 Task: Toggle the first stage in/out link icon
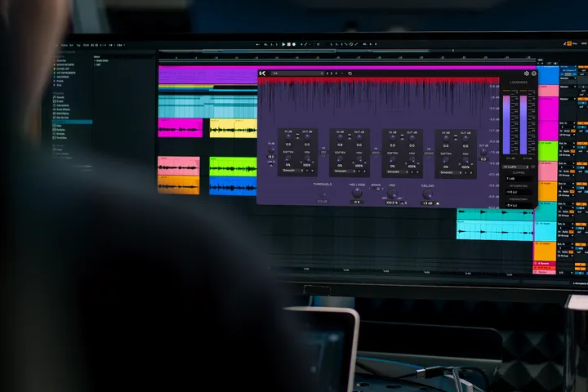click(x=298, y=136)
